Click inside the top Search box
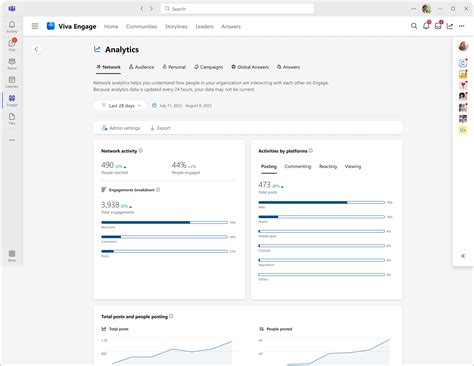Viewport: 474px width, 366px height. click(237, 9)
